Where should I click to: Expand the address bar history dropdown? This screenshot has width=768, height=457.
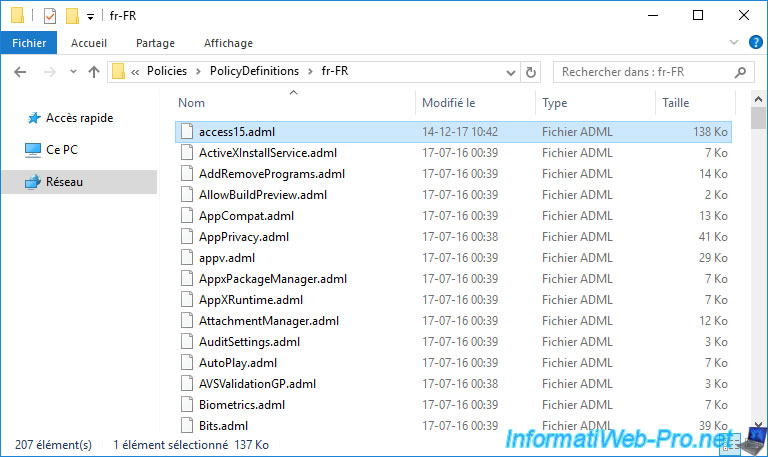(x=510, y=72)
